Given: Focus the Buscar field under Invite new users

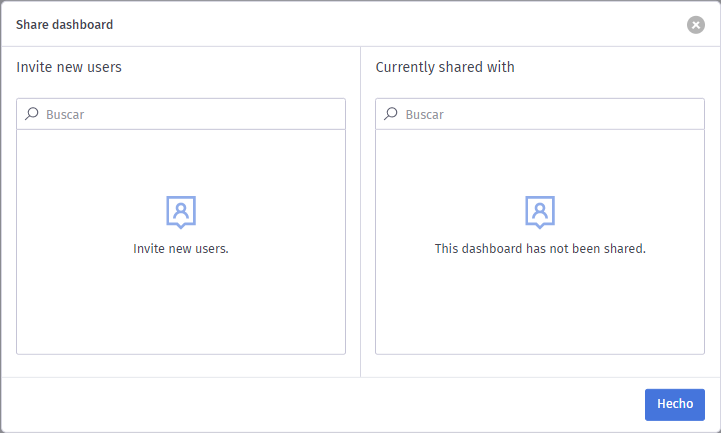Looking at the screenshot, I should pos(181,114).
